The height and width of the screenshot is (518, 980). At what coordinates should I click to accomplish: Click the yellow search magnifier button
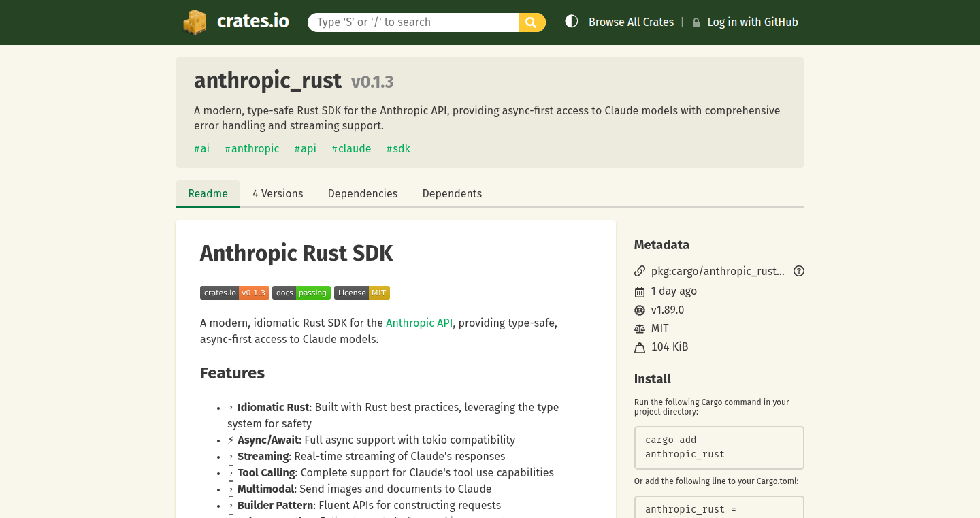(532, 22)
